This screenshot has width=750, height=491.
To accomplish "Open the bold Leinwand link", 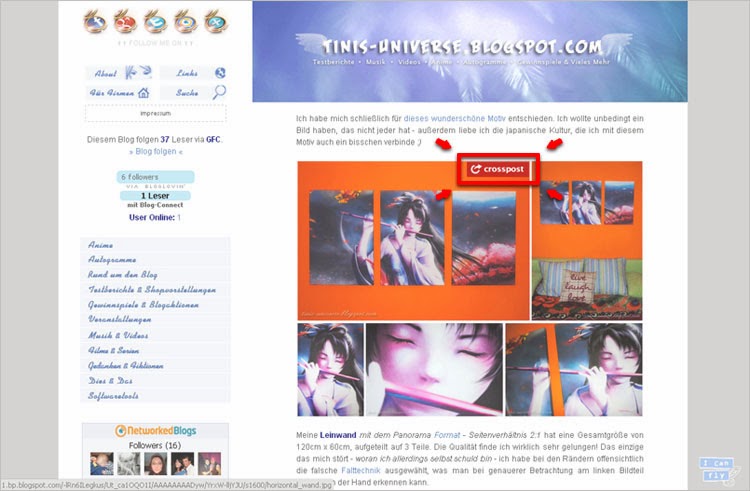I will click(x=338, y=435).
